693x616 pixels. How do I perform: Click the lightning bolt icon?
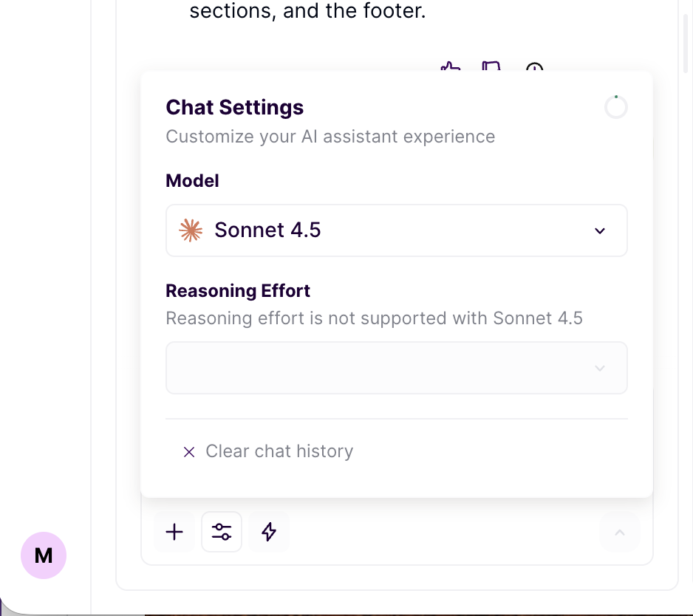pyautogui.click(x=269, y=532)
